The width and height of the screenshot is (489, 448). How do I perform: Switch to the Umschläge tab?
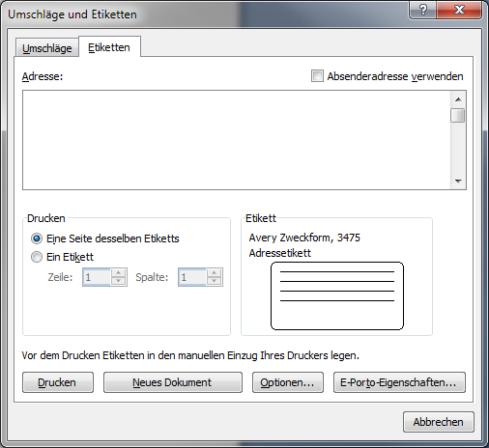(x=47, y=48)
